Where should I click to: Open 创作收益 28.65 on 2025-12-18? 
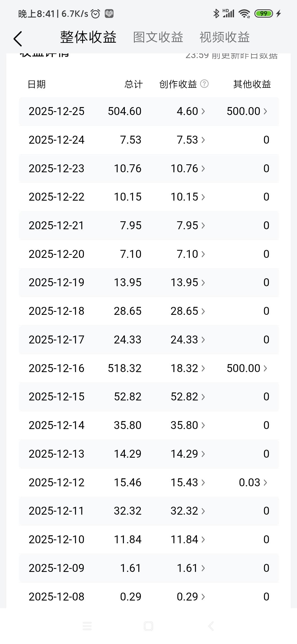pyautogui.click(x=188, y=311)
